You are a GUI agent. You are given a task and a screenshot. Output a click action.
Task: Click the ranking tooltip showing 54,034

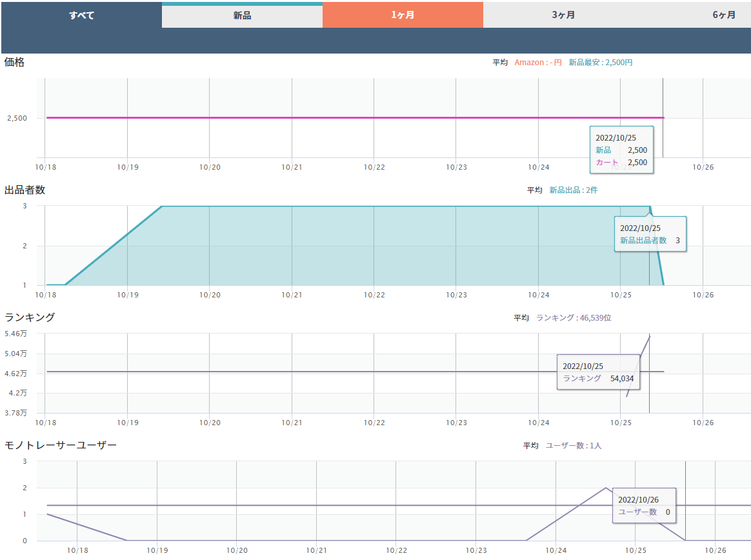pyautogui.click(x=598, y=372)
